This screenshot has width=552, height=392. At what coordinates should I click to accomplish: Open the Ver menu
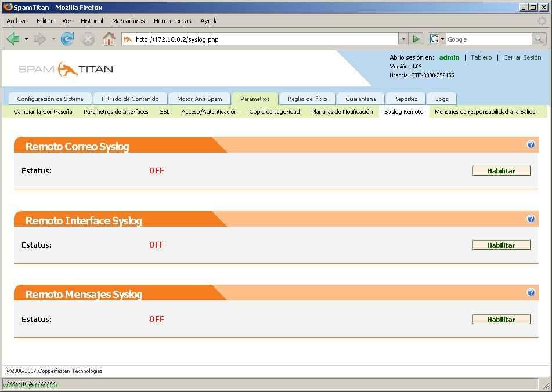[67, 21]
